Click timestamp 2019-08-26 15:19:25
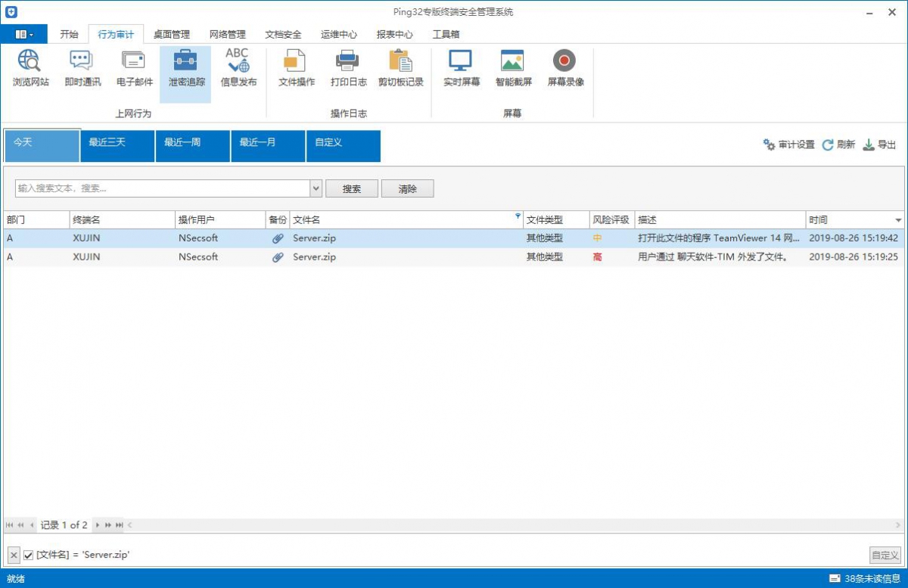 [x=854, y=257]
